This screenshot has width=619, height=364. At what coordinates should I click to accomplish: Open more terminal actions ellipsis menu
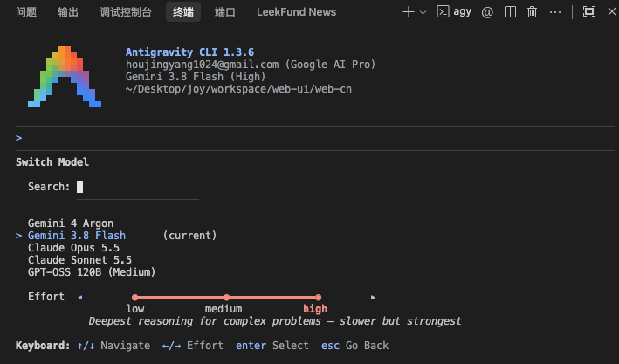555,12
